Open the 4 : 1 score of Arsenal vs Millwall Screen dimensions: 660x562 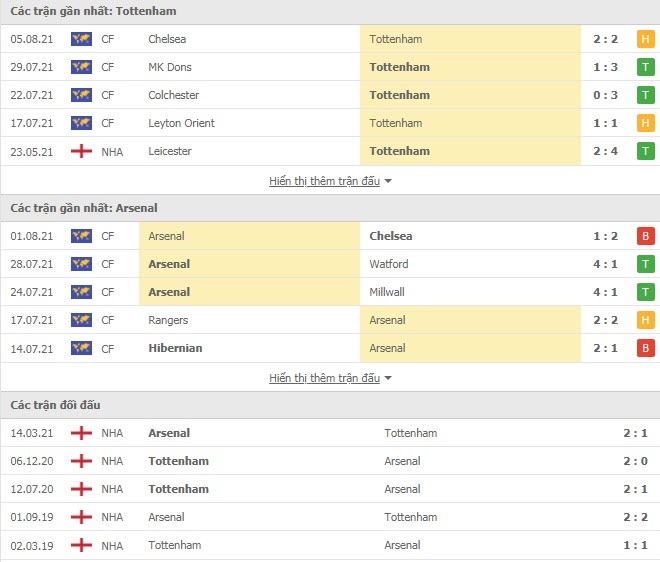(x=605, y=292)
